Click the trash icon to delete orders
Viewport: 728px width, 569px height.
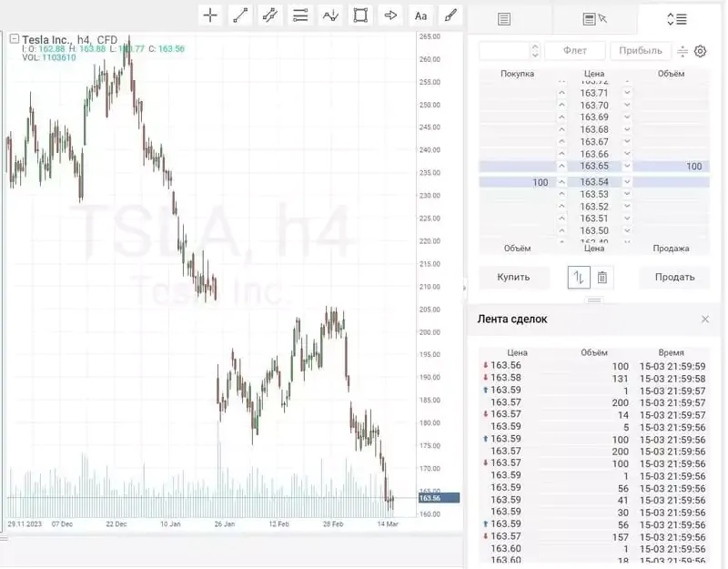tap(602, 278)
